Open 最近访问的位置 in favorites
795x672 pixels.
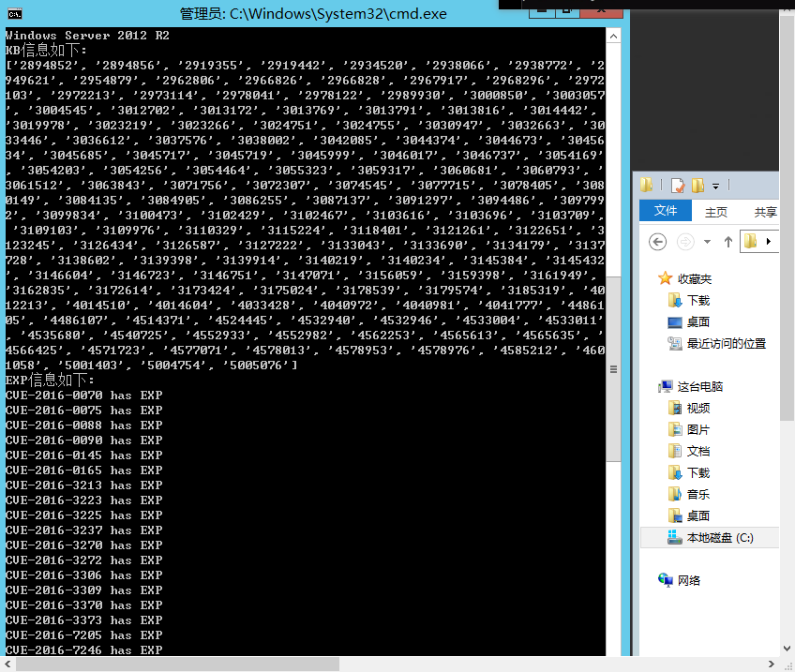pos(716,344)
